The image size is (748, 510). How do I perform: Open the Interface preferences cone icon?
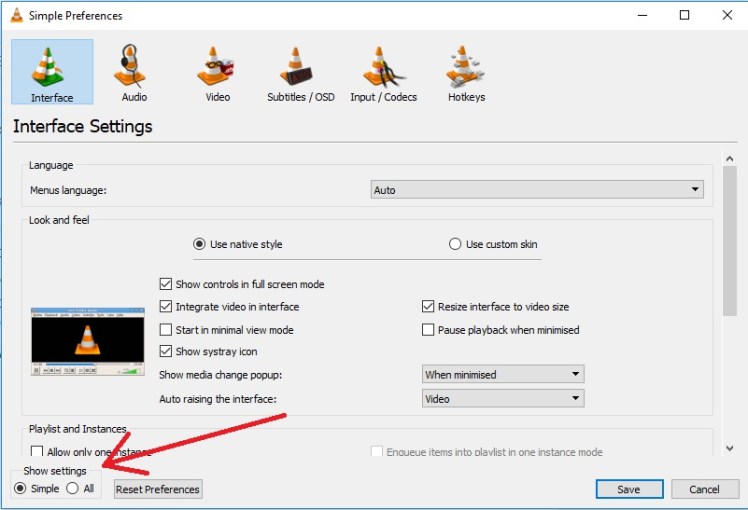coord(51,67)
